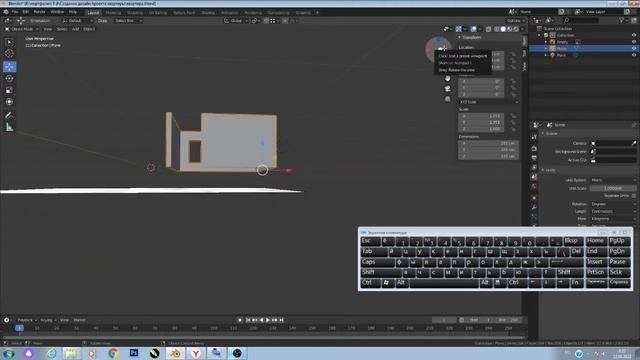Pick the Rotate tool
The height and width of the screenshot is (360, 640).
point(9,78)
